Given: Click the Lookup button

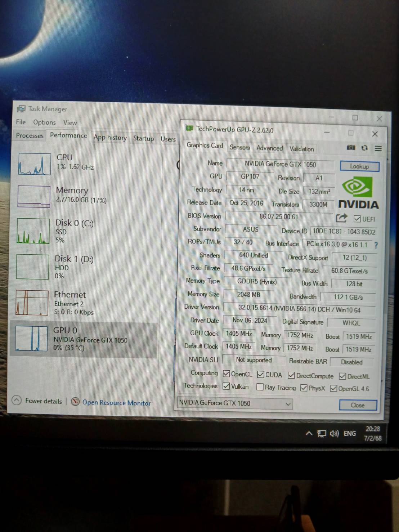Looking at the screenshot, I should (359, 166).
